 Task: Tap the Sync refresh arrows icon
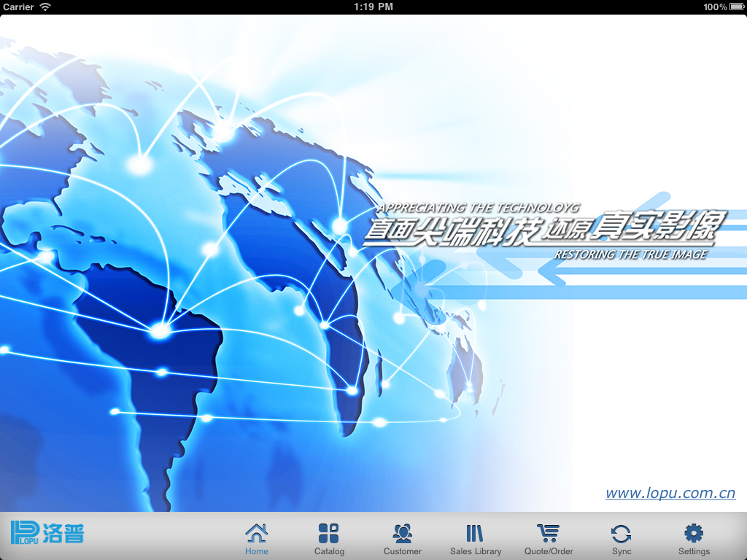click(622, 534)
